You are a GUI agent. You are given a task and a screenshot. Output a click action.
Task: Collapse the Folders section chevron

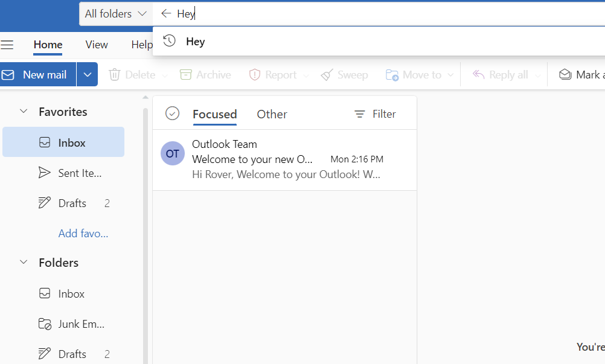(x=24, y=262)
